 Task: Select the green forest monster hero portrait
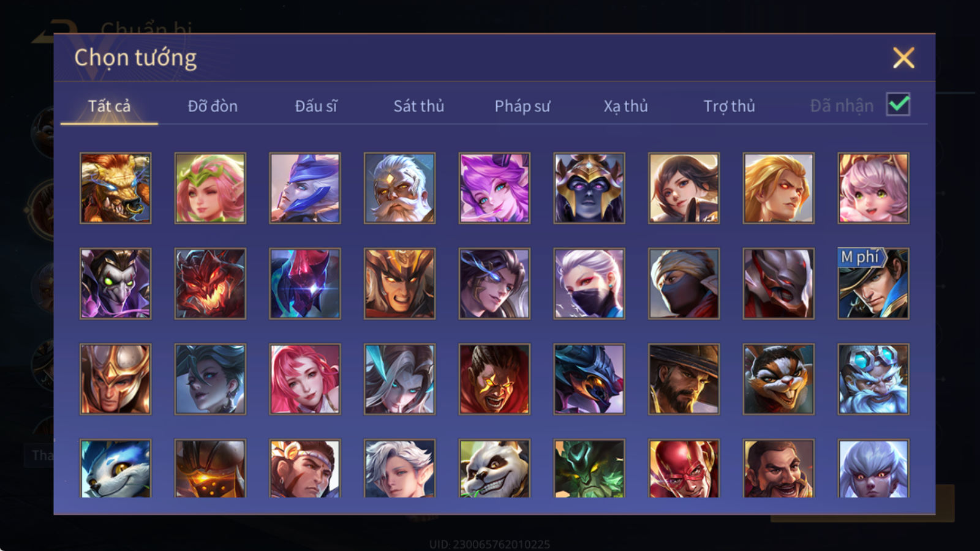tap(589, 468)
